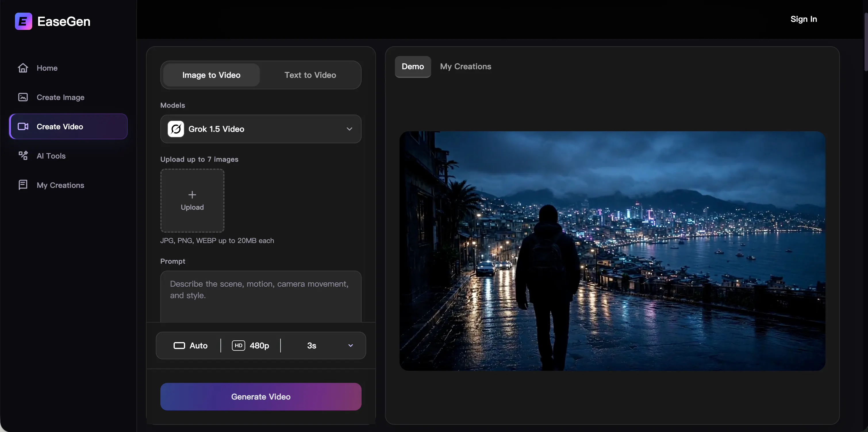Click 'JPG, PNG, WEBP up to 20MB each' text
The image size is (868, 432).
click(x=217, y=241)
